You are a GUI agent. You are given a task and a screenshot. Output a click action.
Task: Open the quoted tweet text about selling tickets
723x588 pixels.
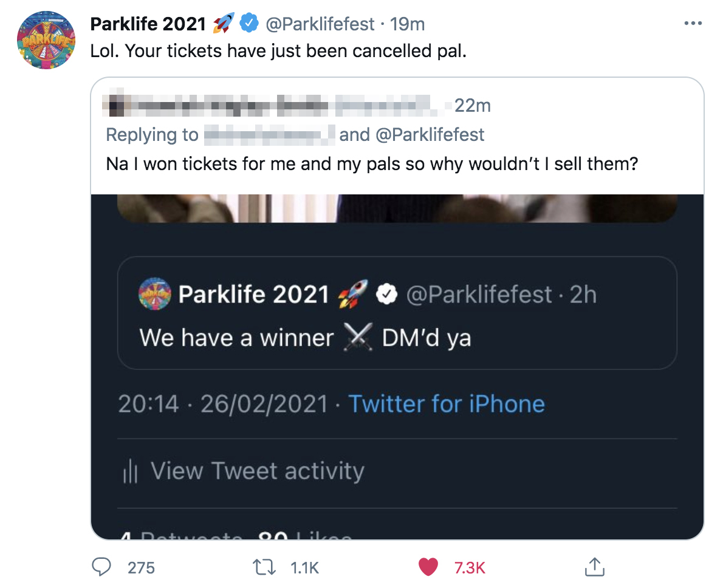(x=372, y=164)
